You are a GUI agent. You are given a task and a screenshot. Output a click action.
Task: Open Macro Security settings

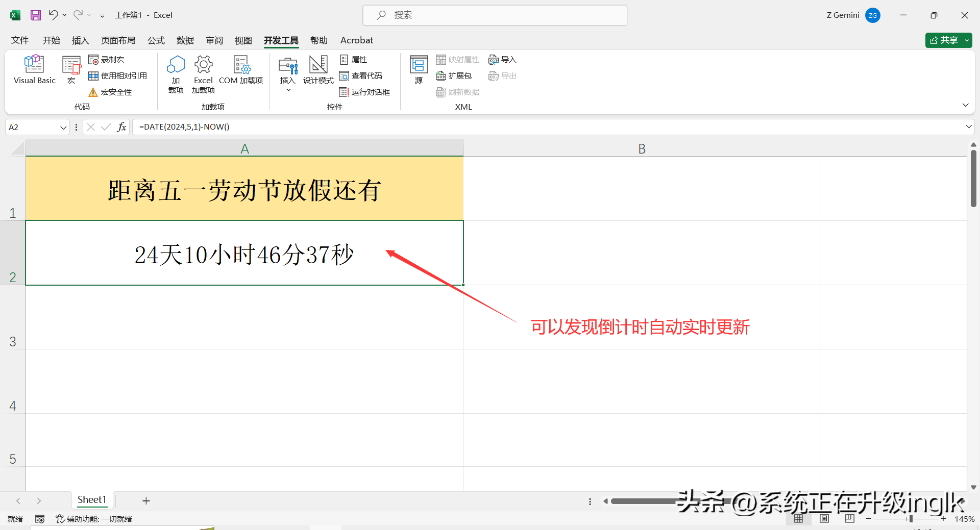pos(110,92)
